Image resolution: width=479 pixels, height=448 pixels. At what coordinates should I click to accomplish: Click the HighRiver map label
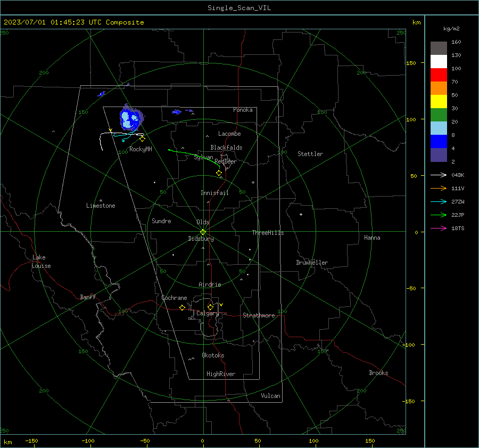[220, 374]
